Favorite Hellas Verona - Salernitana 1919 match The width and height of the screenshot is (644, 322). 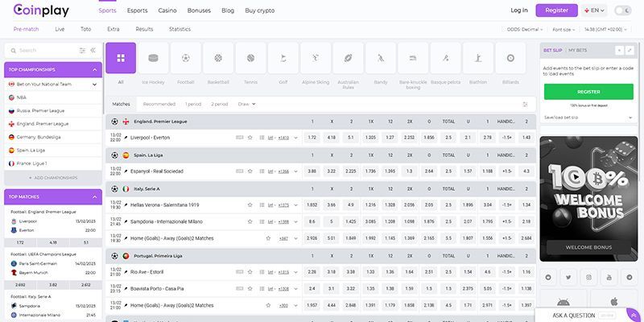250,205
